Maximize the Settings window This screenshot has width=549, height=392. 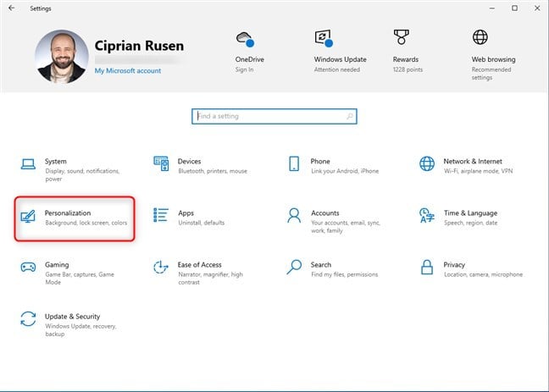pos(514,8)
